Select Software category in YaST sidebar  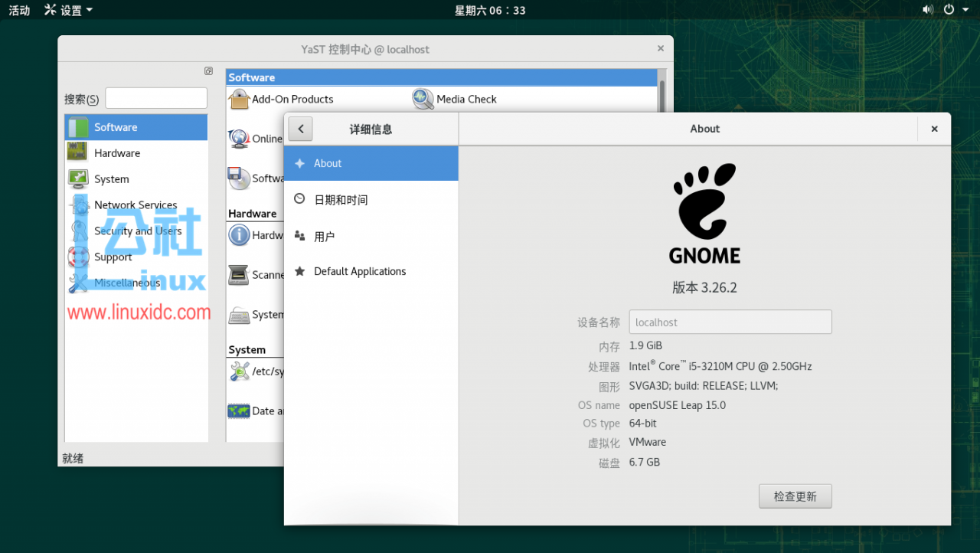tap(136, 127)
